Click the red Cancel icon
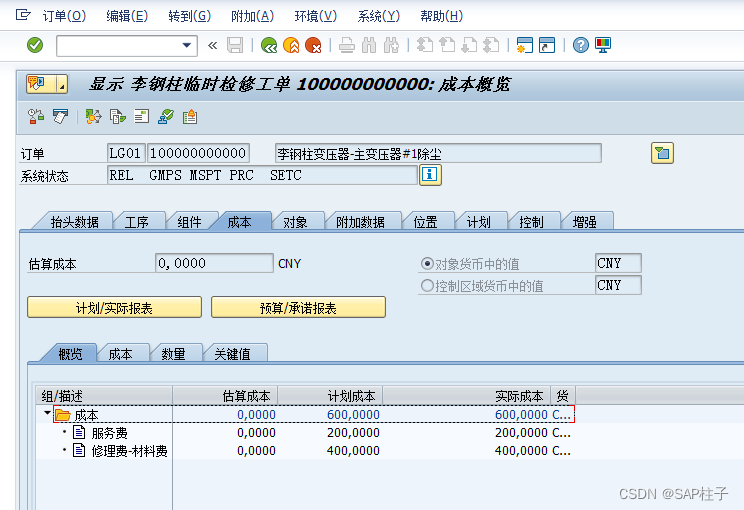744x510 pixels. coord(313,46)
